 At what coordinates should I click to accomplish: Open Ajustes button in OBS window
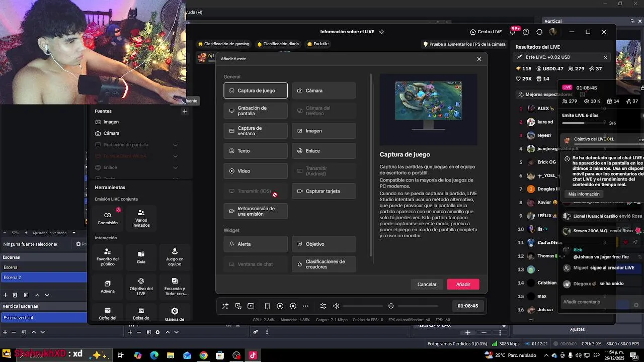click(577, 329)
